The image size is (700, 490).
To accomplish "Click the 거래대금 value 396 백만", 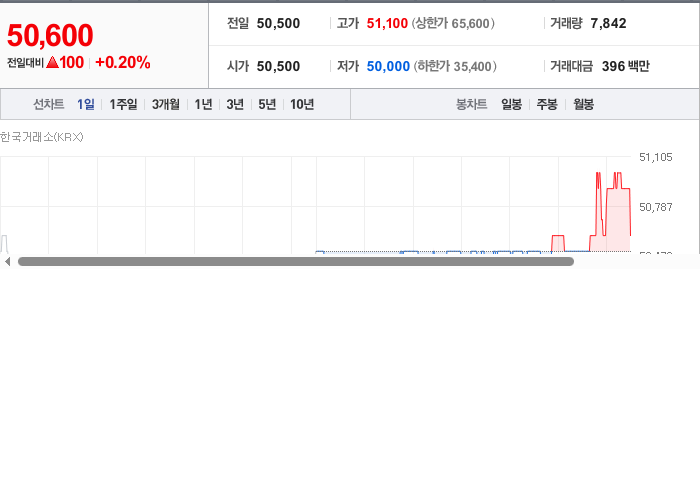I will [x=625, y=66].
